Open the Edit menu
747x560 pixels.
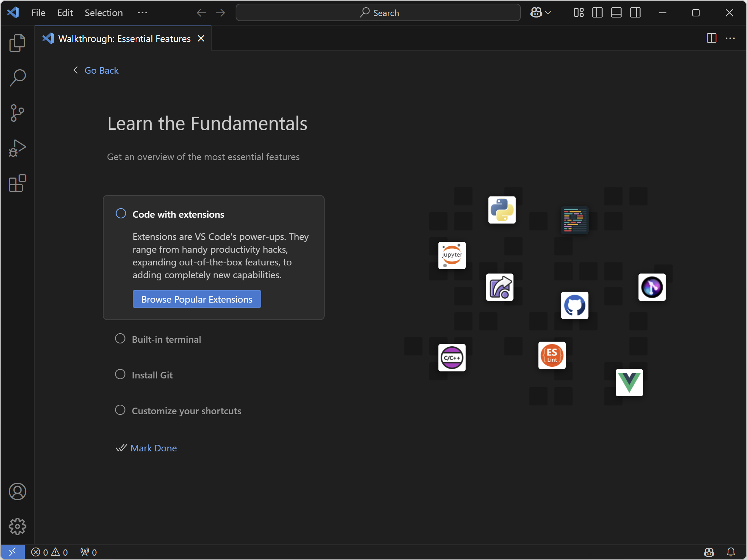point(65,13)
